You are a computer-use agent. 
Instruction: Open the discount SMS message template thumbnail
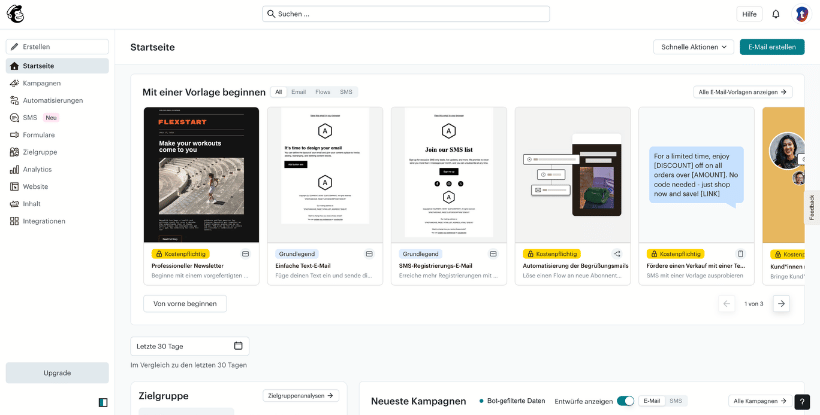point(696,175)
